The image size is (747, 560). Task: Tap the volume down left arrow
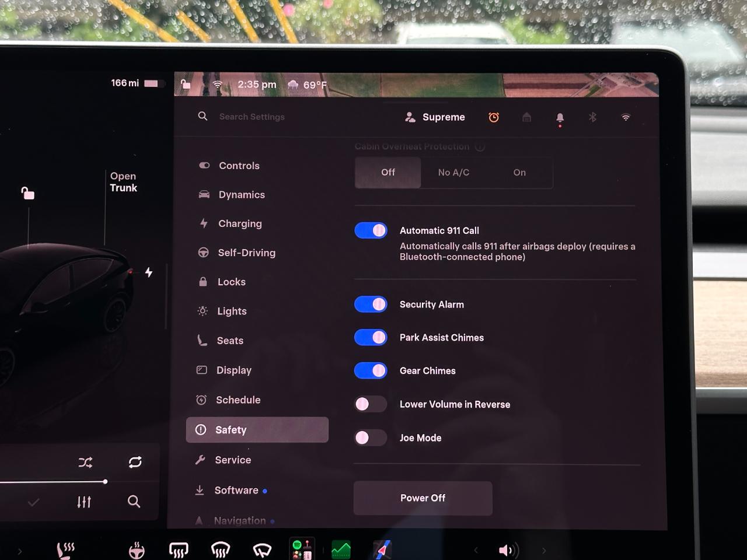click(x=476, y=550)
